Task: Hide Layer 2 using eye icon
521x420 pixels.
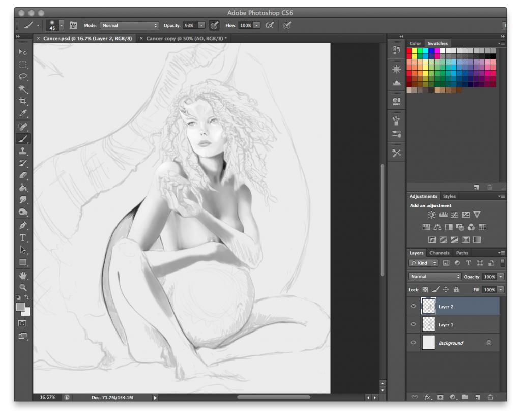Action: pyautogui.click(x=413, y=307)
